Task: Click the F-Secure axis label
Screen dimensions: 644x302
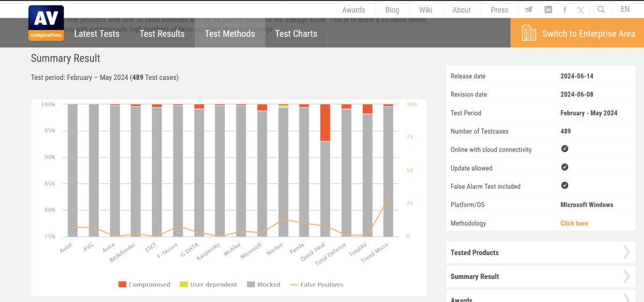Action: 167,251
